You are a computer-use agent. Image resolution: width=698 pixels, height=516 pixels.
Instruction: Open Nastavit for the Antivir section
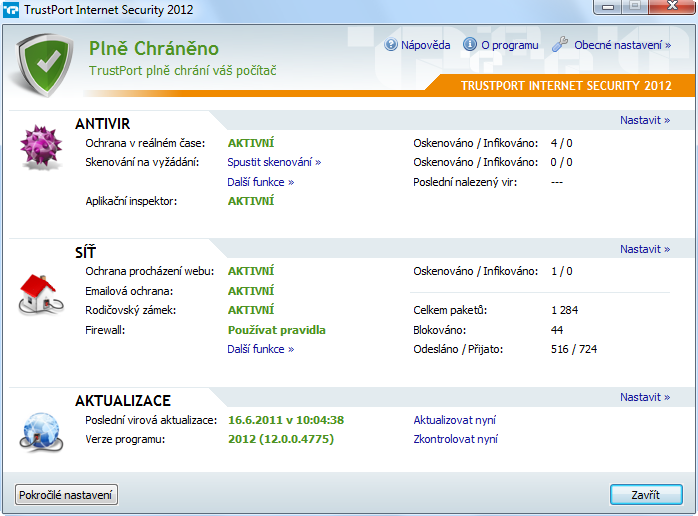click(645, 120)
